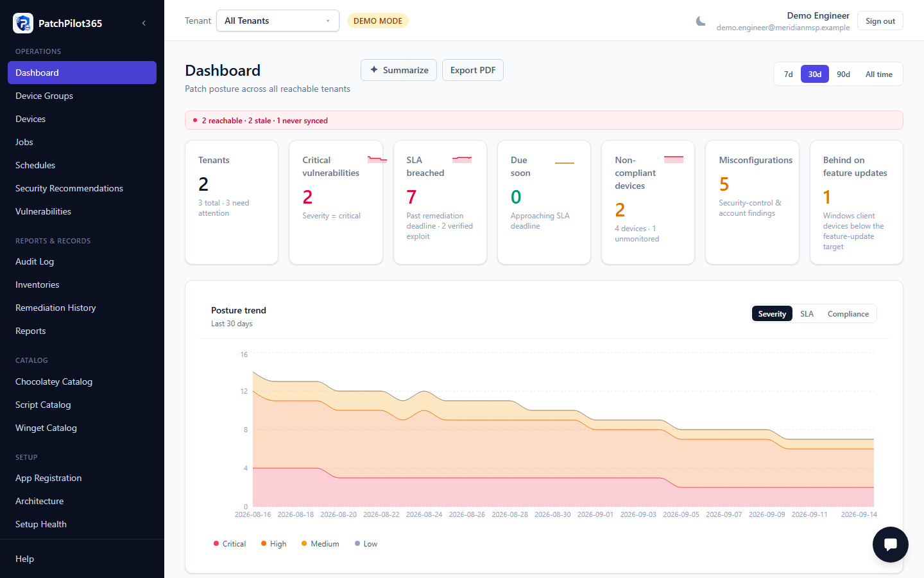Click the Summarize button
The height and width of the screenshot is (578, 924).
click(x=398, y=70)
